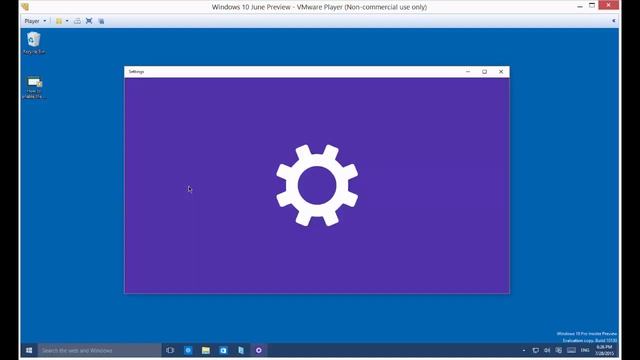Screen dimensions: 640x360
Task: Open the Windows Start menu
Action: (29, 350)
